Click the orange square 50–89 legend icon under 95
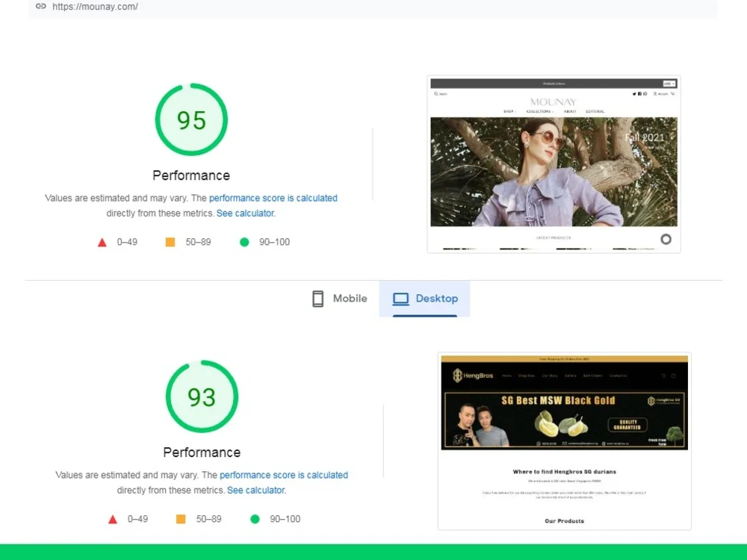This screenshot has height=560, width=747. point(170,242)
